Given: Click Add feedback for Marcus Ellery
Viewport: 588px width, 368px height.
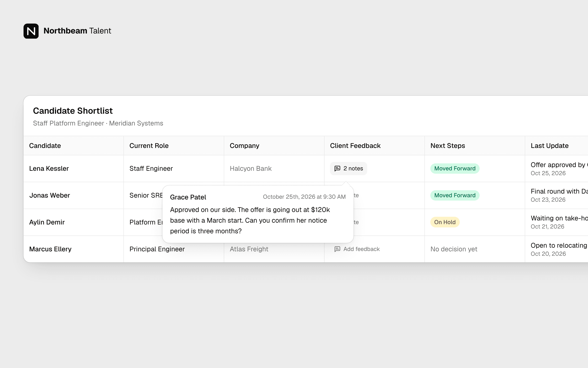Looking at the screenshot, I should coord(357,249).
